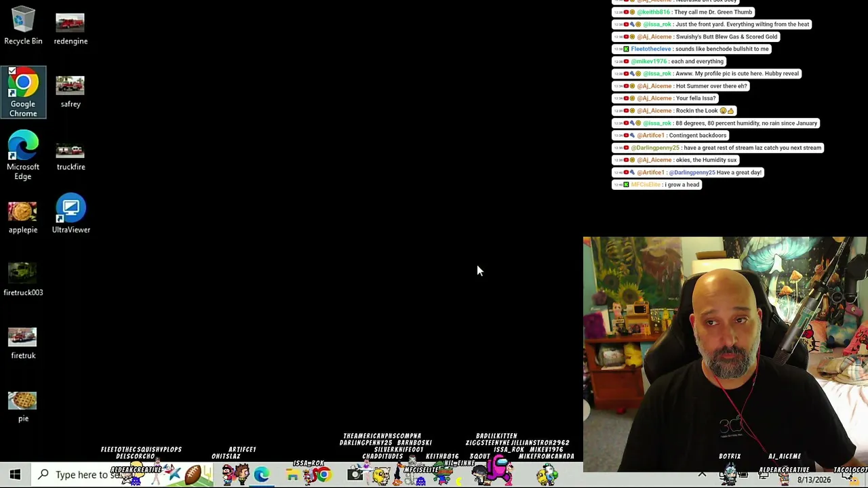This screenshot has height=488, width=868.
Task: Select the Google Chrome desktop shortcut
Action: [x=23, y=93]
